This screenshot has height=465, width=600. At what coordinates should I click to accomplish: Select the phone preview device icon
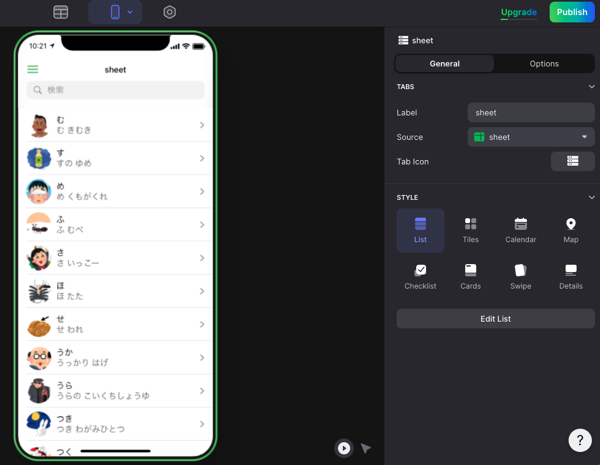click(115, 12)
